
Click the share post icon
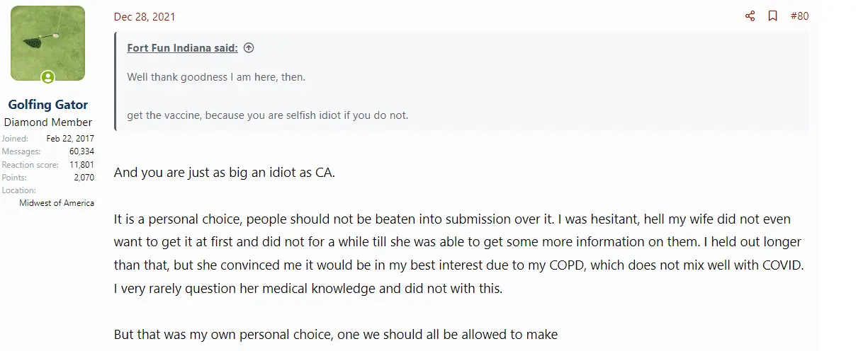750,16
